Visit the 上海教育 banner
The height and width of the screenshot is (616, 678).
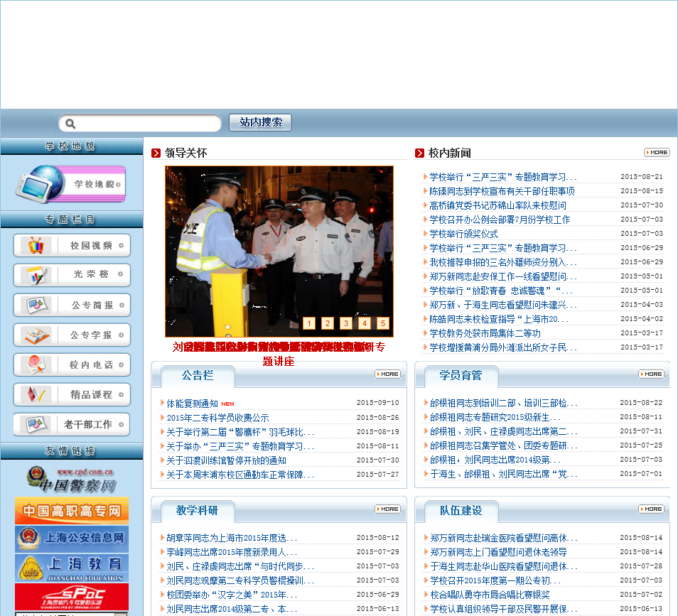click(x=72, y=568)
